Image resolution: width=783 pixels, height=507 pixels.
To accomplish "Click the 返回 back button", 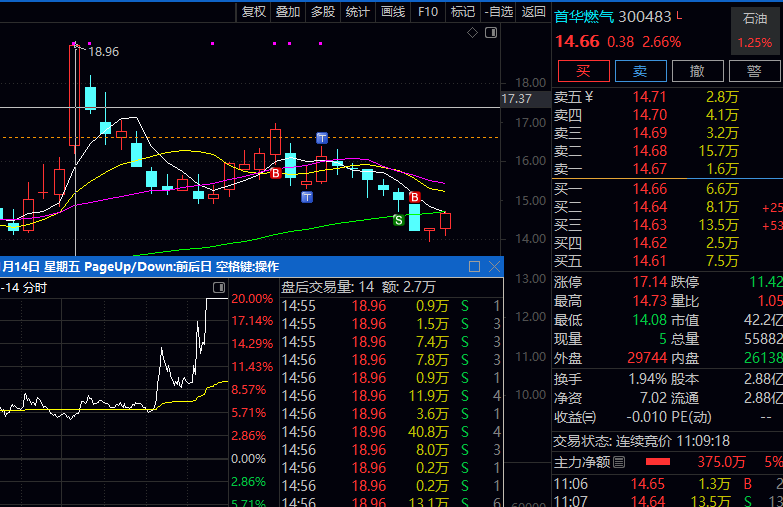I will (533, 11).
